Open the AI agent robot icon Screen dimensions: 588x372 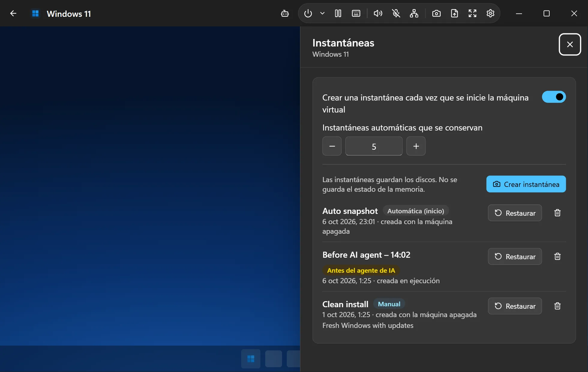[285, 13]
